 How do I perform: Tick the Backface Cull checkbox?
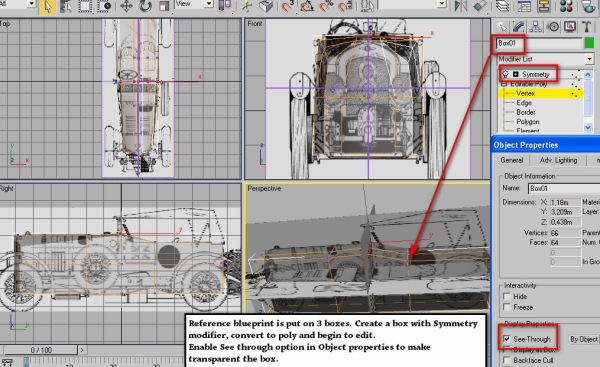[x=507, y=360]
